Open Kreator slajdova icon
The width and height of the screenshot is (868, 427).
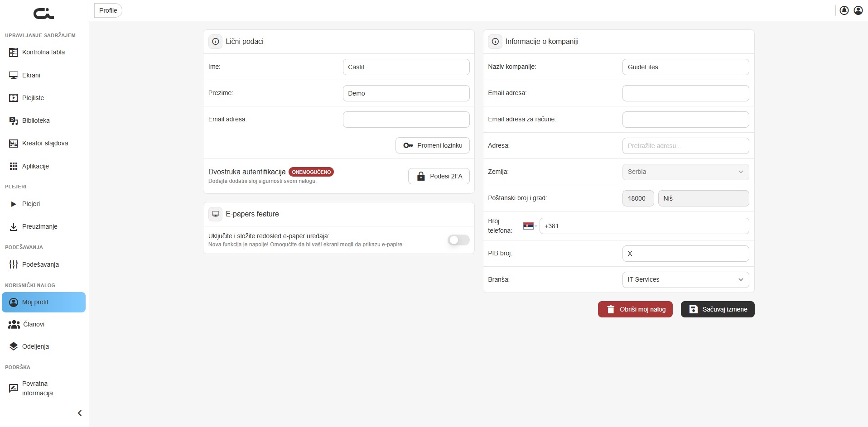tap(14, 144)
